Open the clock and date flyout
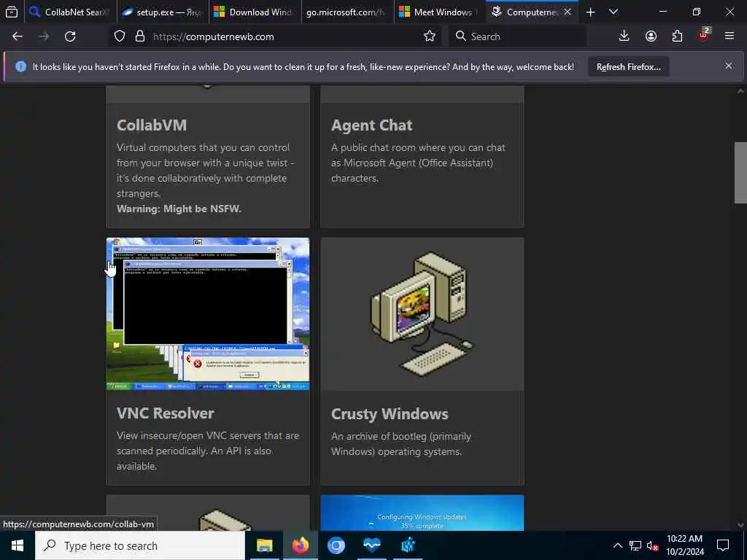 (684, 545)
